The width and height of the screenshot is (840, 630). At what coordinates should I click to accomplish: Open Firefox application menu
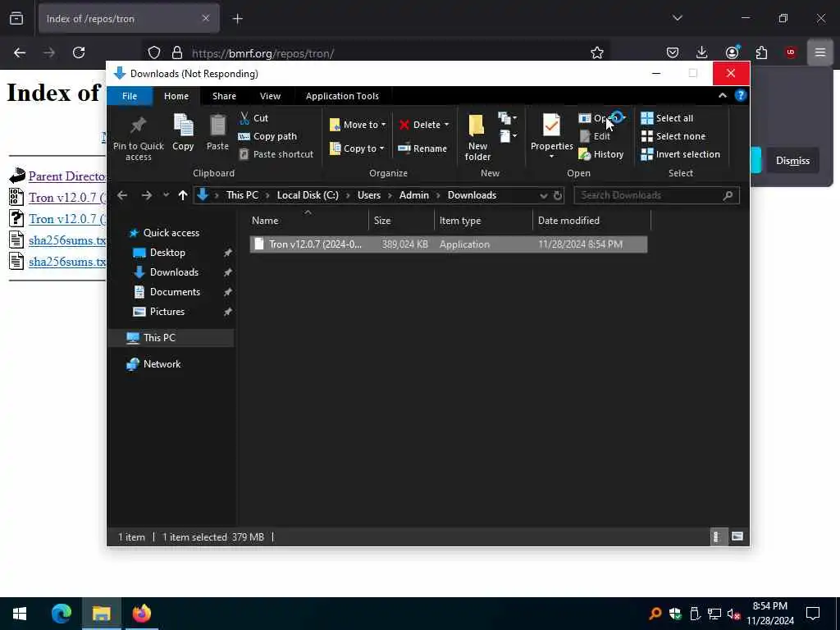coord(819,52)
